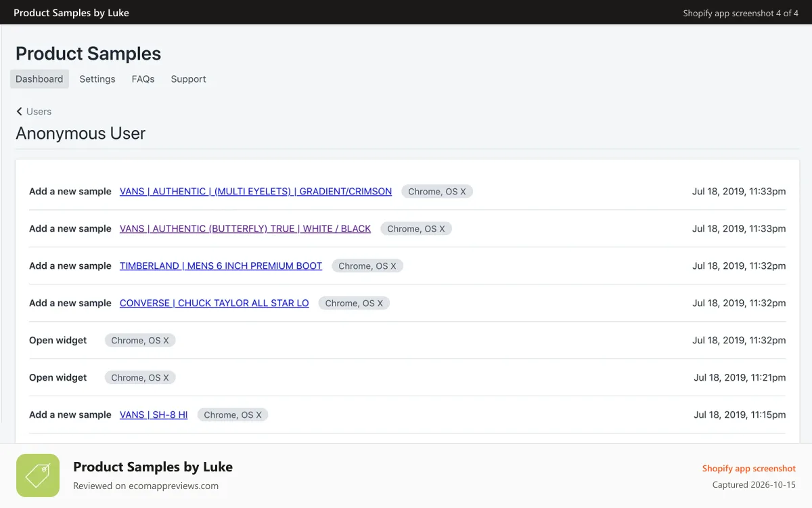Image resolution: width=812 pixels, height=508 pixels.
Task: Click Chrome, OS X badge at 11:32pm Open widget
Action: click(x=140, y=340)
